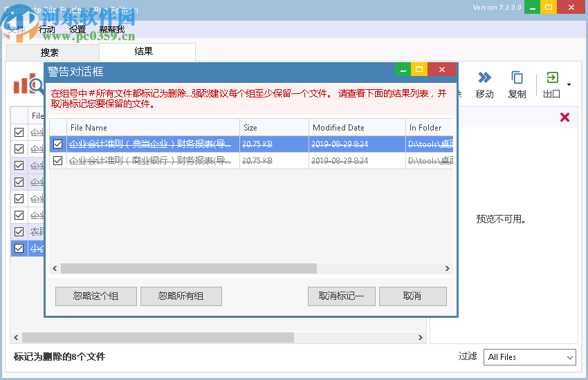Click the 忽略这个组 button
The height and width of the screenshot is (380, 588).
click(x=96, y=296)
